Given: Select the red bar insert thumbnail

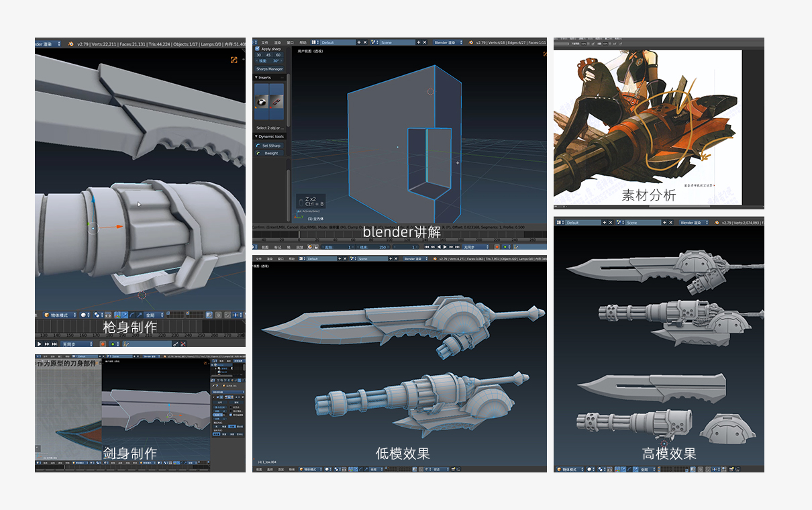Looking at the screenshot, I should 277,100.
